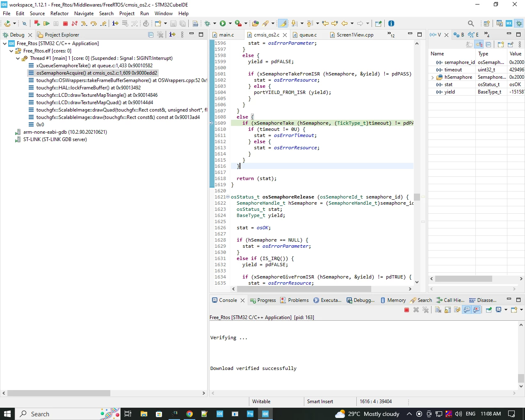
Task: Click Last Edit Location arrow icon
Action: (325, 23)
